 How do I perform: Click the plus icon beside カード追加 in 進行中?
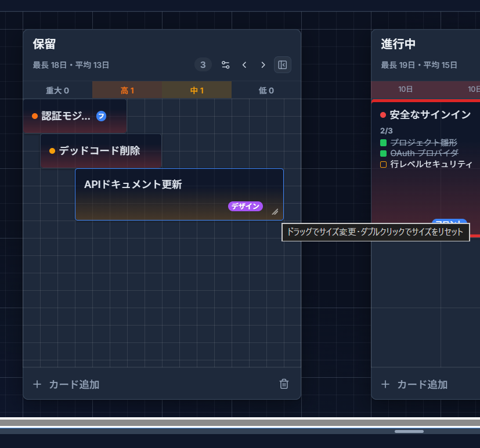385,384
